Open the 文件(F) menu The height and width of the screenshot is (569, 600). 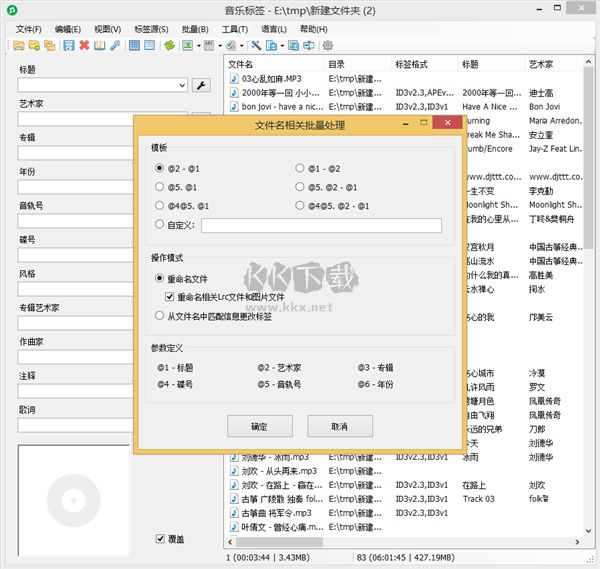pos(28,29)
